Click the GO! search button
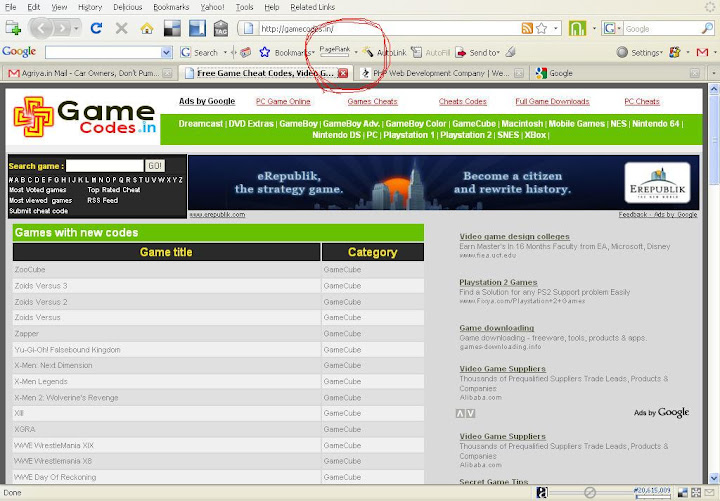The height and width of the screenshot is (501, 720). [155, 166]
